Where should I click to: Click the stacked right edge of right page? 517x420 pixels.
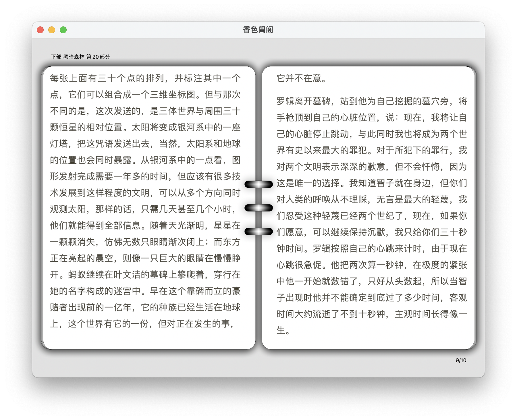coord(475,207)
